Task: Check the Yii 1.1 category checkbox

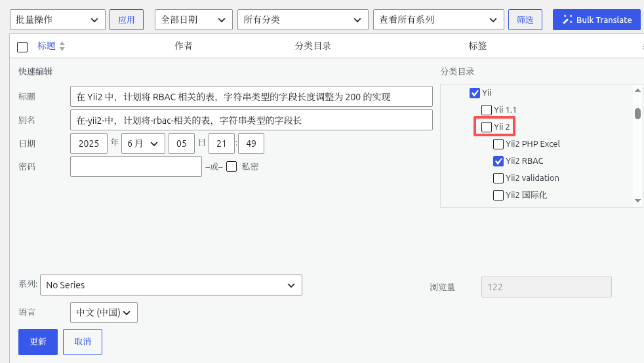Action: pos(487,110)
